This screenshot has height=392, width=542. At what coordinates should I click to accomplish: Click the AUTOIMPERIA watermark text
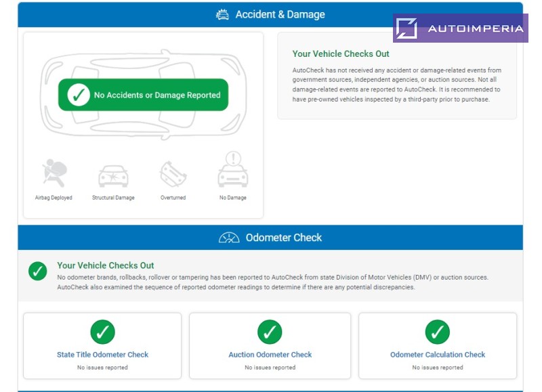[x=476, y=28]
